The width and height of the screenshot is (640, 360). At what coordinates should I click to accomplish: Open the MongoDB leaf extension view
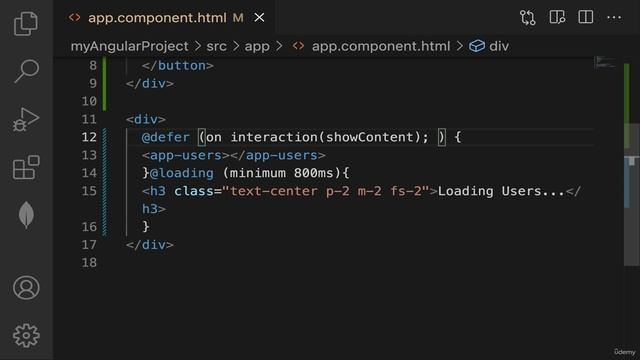click(x=26, y=215)
